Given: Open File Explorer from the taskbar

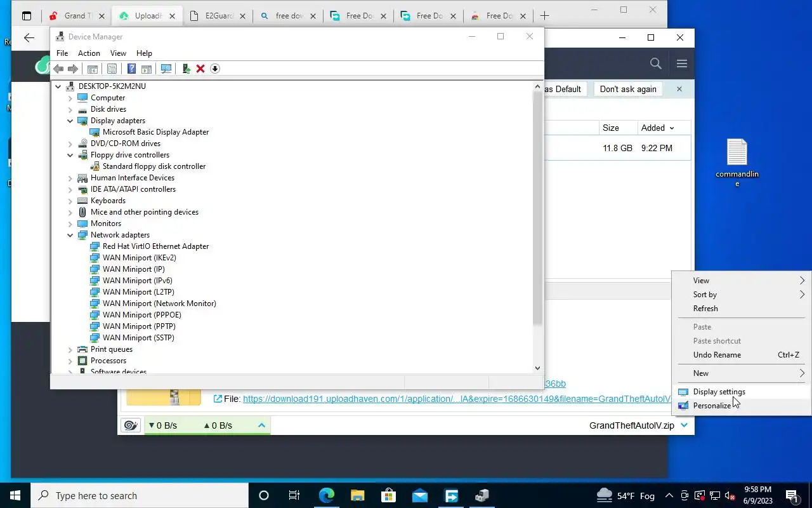Looking at the screenshot, I should (357, 495).
